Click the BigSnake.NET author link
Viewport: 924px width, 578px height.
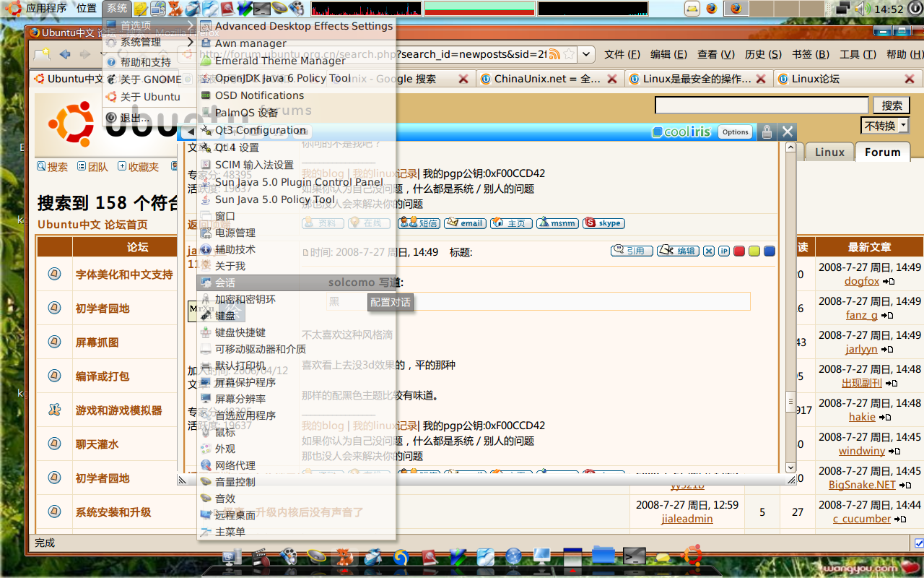[862, 485]
